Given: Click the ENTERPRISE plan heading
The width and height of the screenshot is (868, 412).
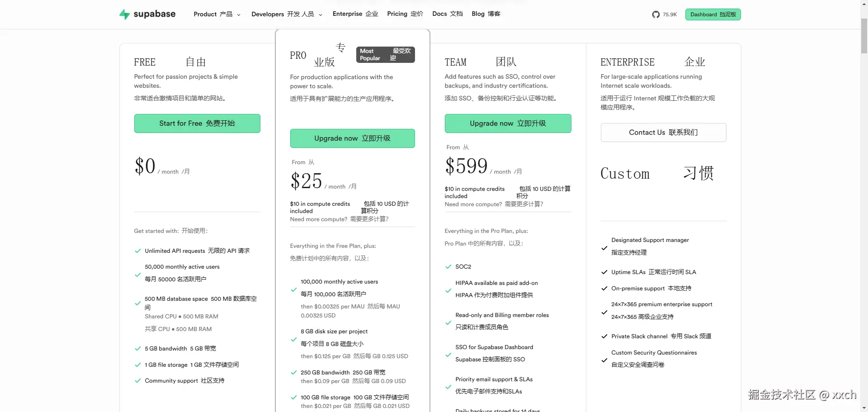Looking at the screenshot, I should coord(627,62).
